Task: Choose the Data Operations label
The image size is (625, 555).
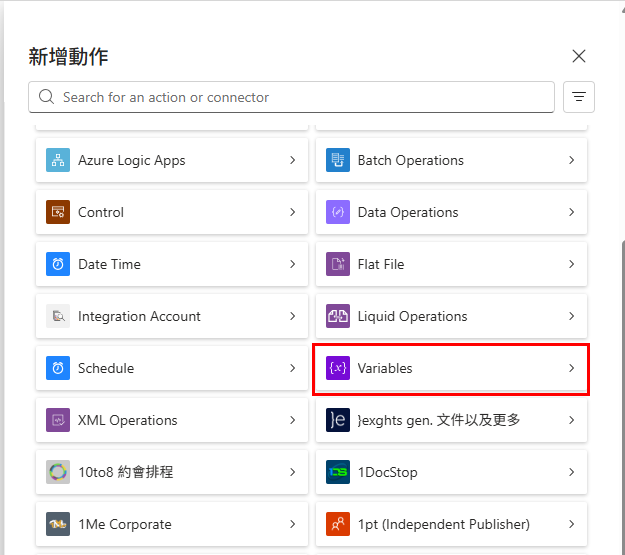Action: pos(408,213)
